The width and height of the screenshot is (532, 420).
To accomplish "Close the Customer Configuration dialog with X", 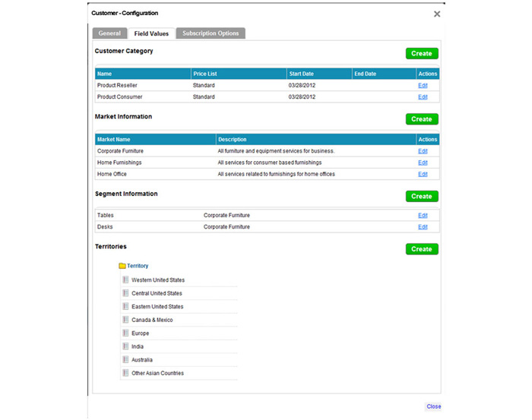I will point(436,14).
